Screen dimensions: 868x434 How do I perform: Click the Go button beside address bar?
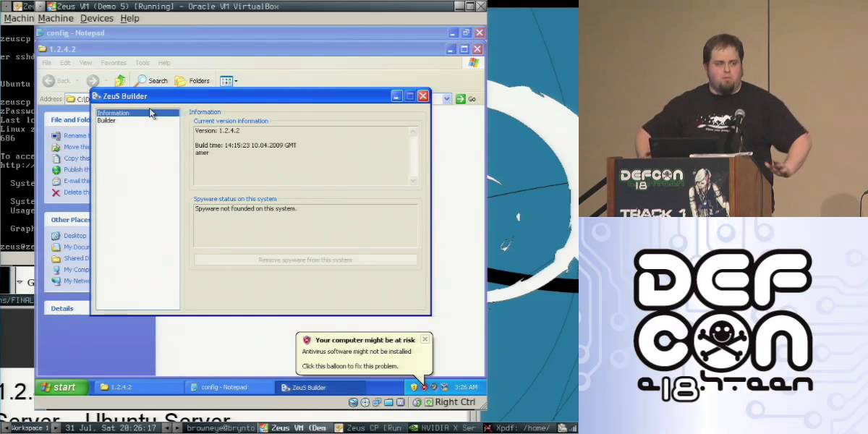[x=466, y=99]
